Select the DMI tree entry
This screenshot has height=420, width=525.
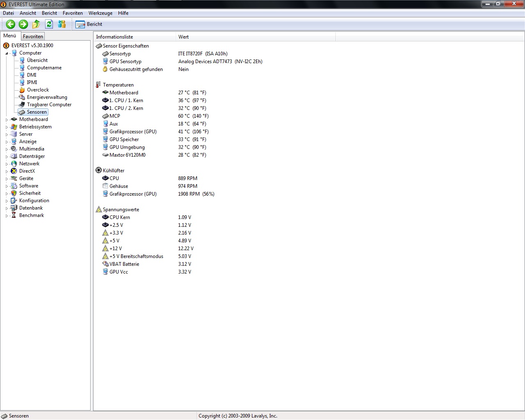tap(32, 75)
